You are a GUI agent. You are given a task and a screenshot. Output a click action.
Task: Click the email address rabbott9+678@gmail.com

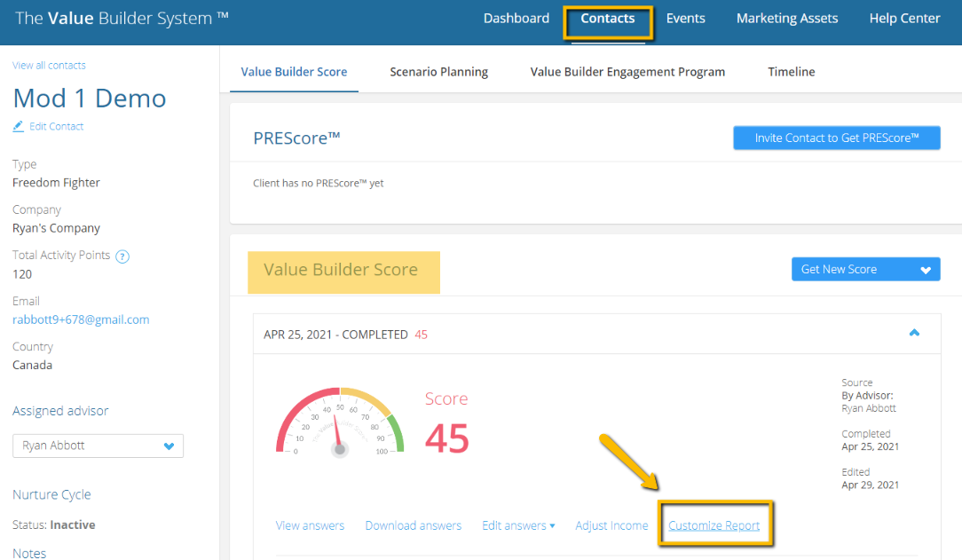(81, 319)
